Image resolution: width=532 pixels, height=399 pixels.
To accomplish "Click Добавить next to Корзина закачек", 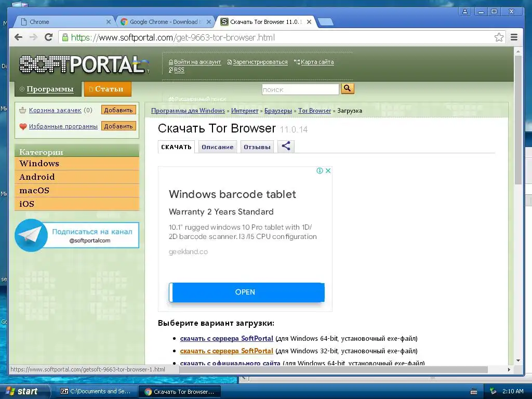I will tap(118, 110).
